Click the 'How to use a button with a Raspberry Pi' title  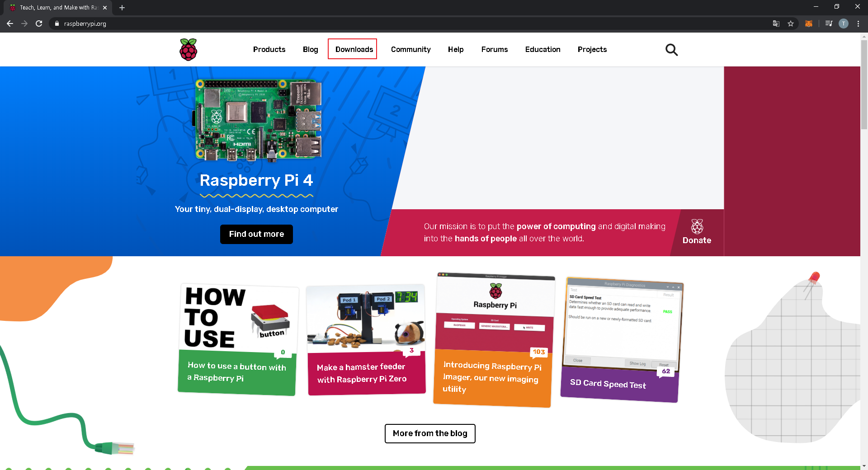coord(237,372)
